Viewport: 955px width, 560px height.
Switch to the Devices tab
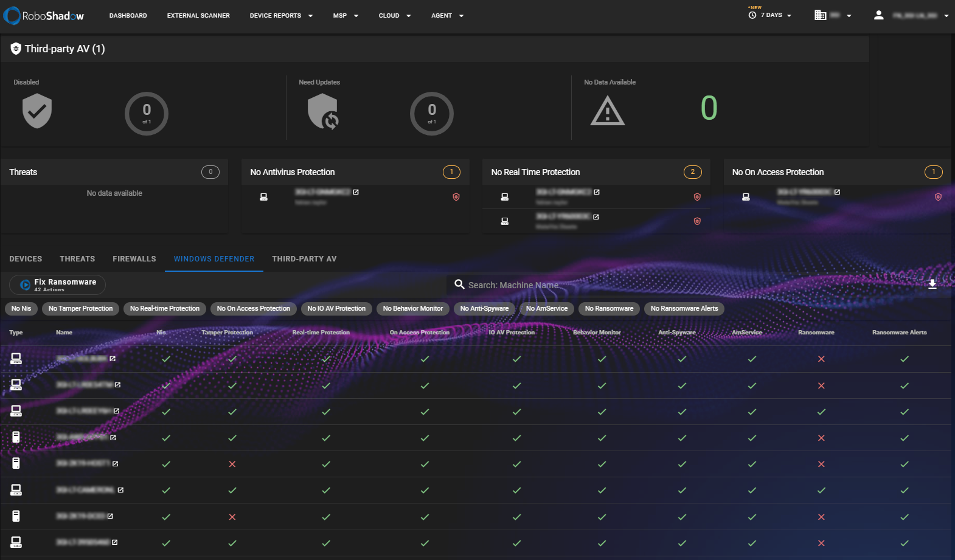pos(26,259)
